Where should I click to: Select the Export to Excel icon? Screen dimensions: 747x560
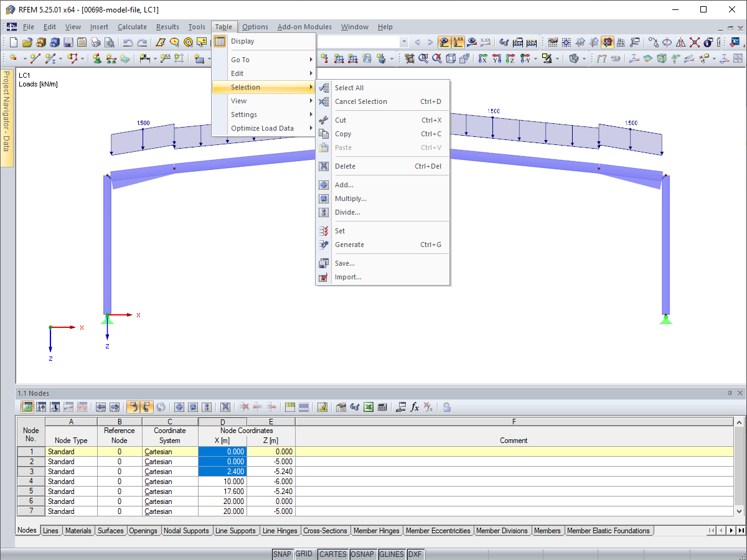point(369,407)
